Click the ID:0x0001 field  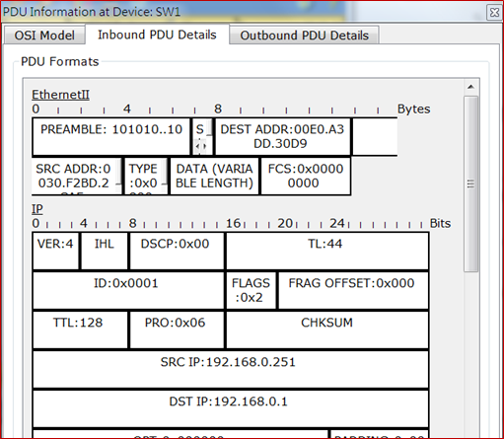(128, 290)
